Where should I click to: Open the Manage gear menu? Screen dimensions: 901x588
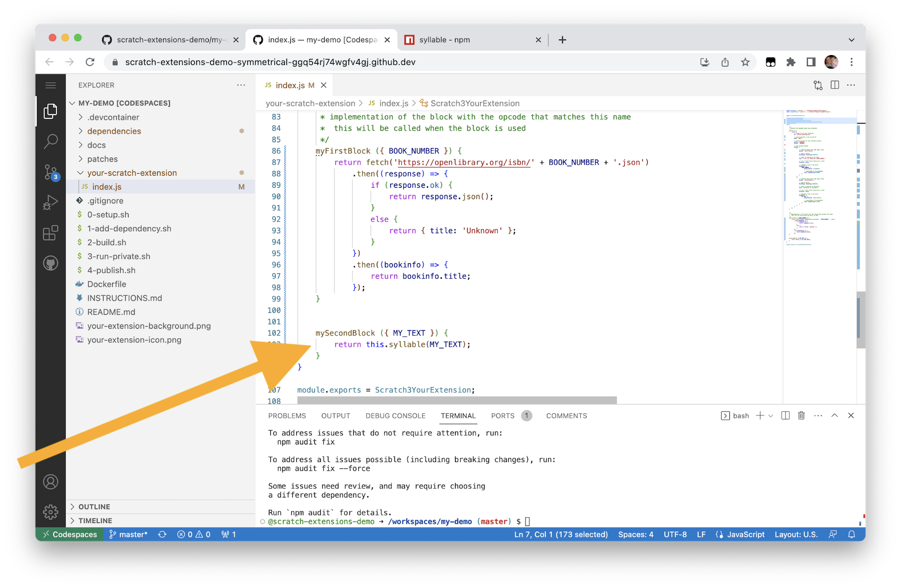tap(50, 512)
